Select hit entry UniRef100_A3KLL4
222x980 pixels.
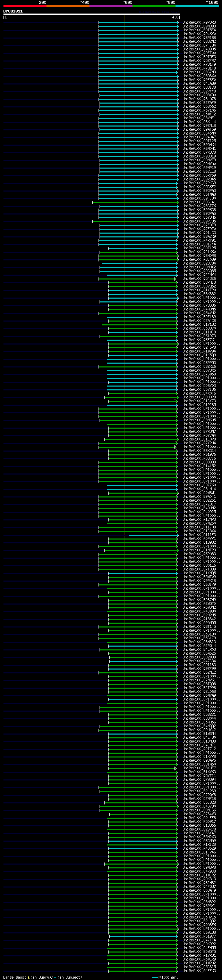(199, 122)
